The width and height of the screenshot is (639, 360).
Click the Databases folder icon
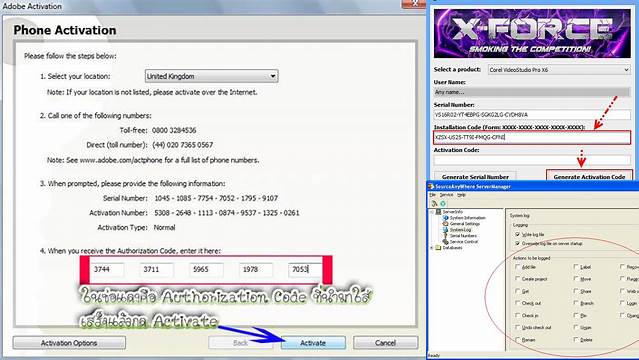(x=438, y=247)
